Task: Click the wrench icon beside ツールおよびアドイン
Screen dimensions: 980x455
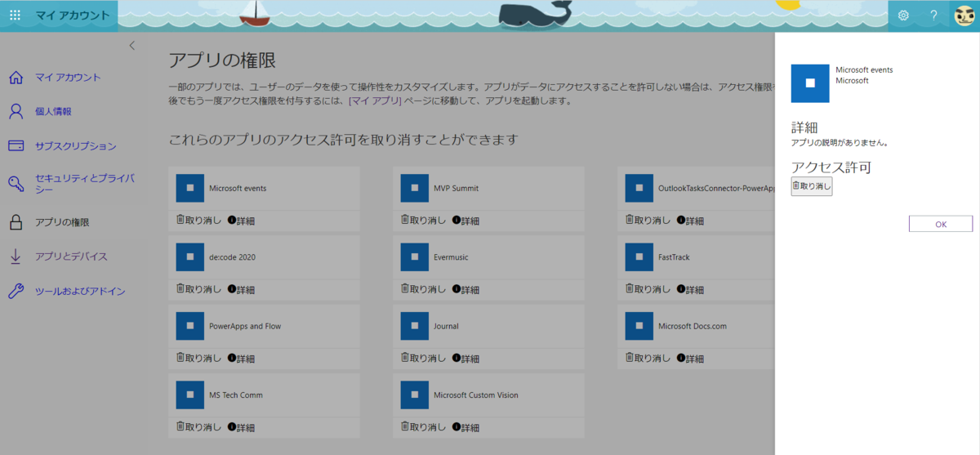Action: [16, 292]
